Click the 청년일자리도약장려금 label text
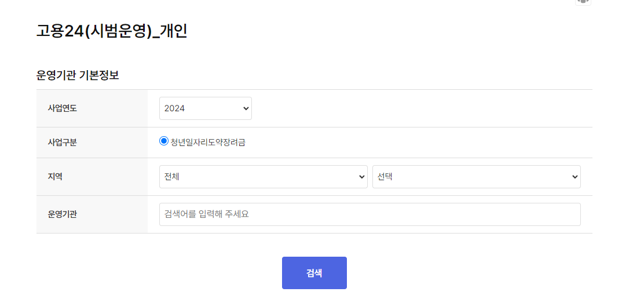The height and width of the screenshot is (299, 644). point(208,143)
